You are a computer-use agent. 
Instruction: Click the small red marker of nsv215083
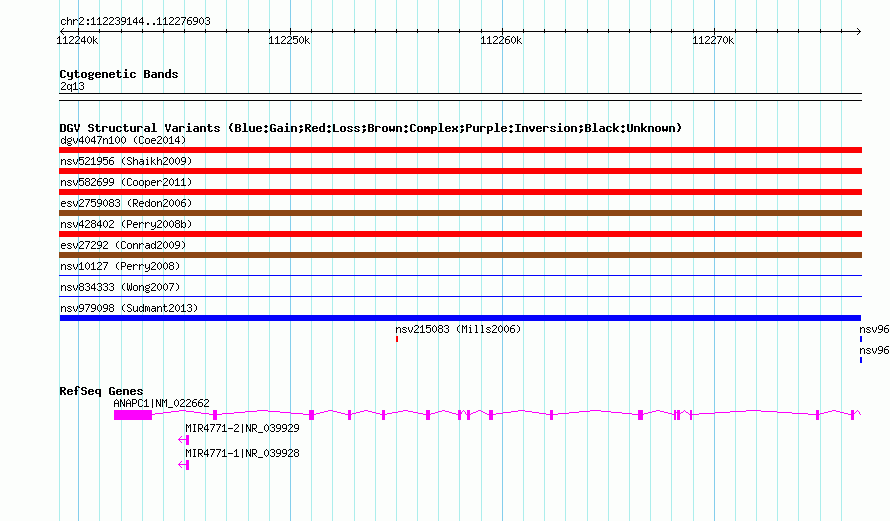pos(397,339)
